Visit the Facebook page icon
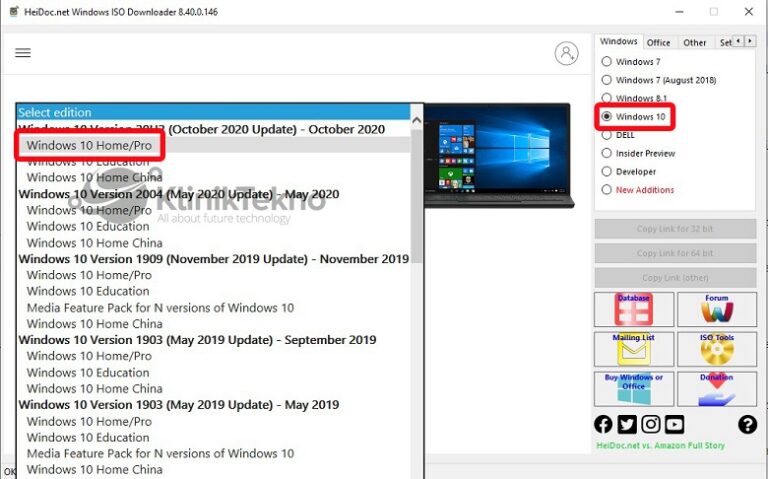Screen dimensions: 768x479 pyautogui.click(x=603, y=424)
